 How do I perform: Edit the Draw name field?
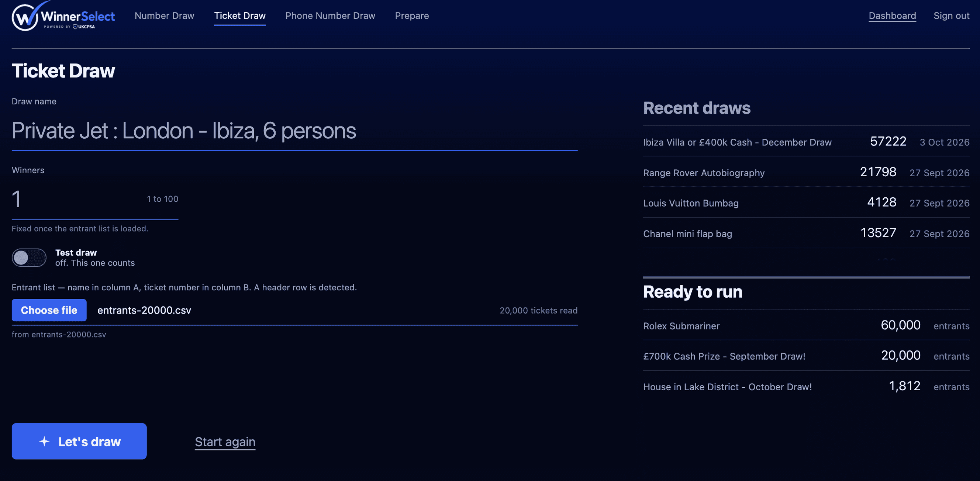[294, 131]
